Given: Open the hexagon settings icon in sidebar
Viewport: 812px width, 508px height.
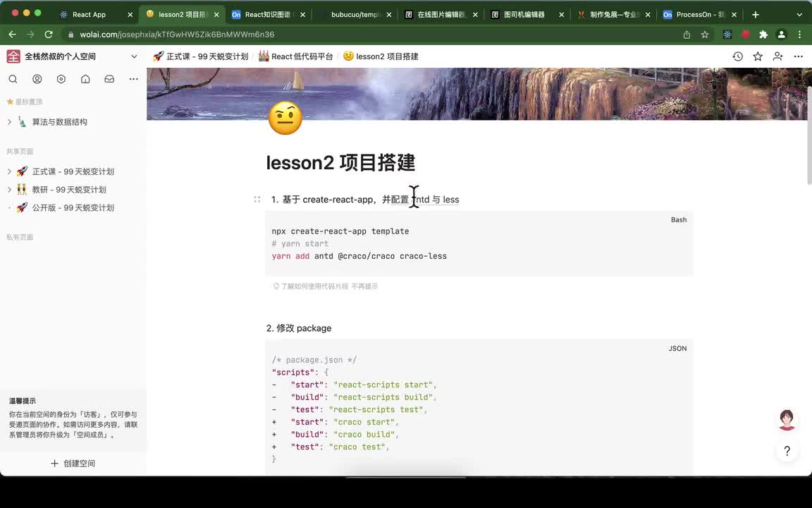Looking at the screenshot, I should pyautogui.click(x=61, y=79).
